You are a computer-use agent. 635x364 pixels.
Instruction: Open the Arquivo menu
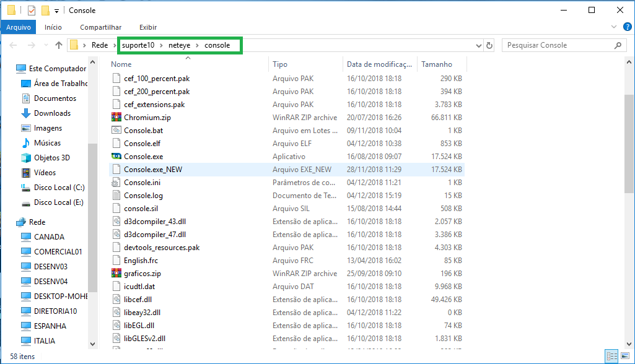[19, 27]
